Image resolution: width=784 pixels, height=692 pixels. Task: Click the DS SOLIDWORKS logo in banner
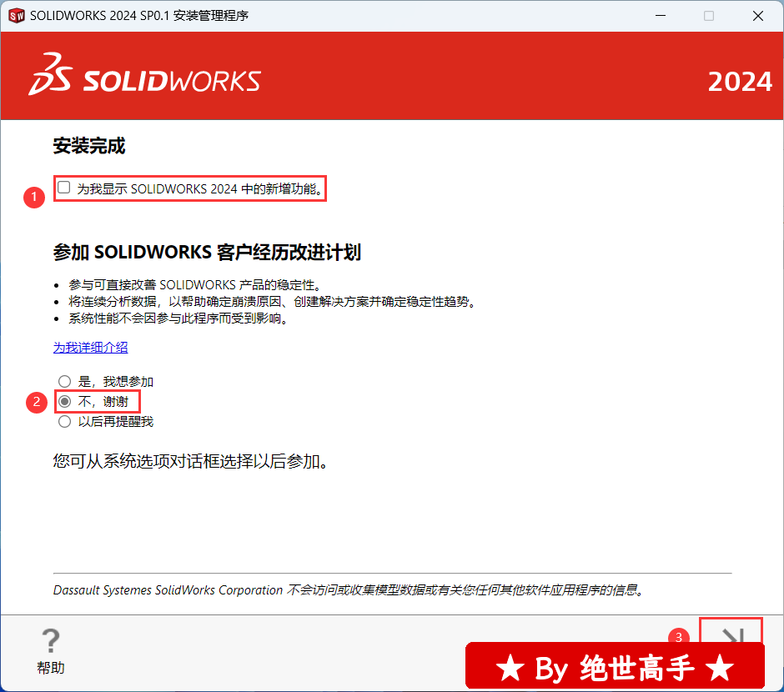pyautogui.click(x=144, y=75)
